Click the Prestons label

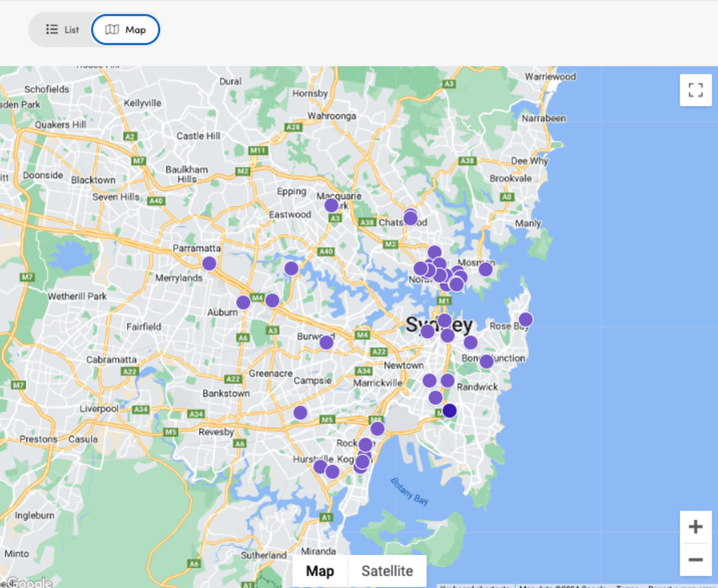[38, 439]
